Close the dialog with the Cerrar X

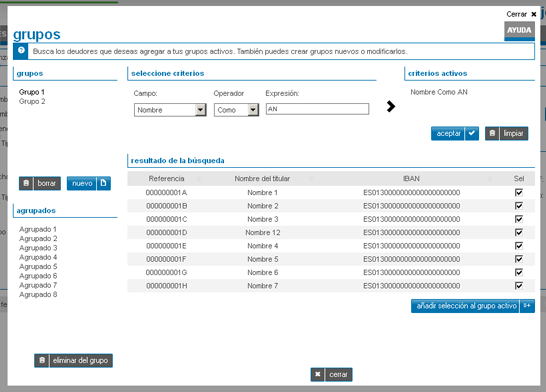pos(533,14)
